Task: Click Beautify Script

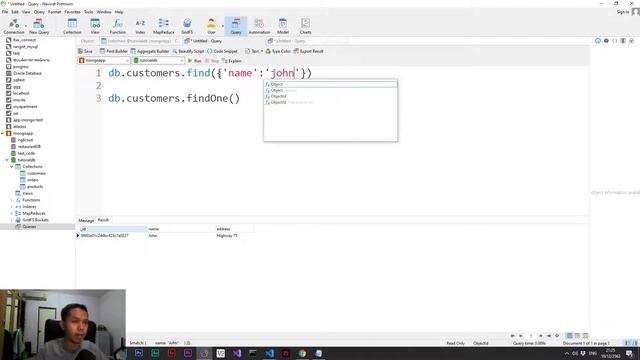Action: (188, 51)
